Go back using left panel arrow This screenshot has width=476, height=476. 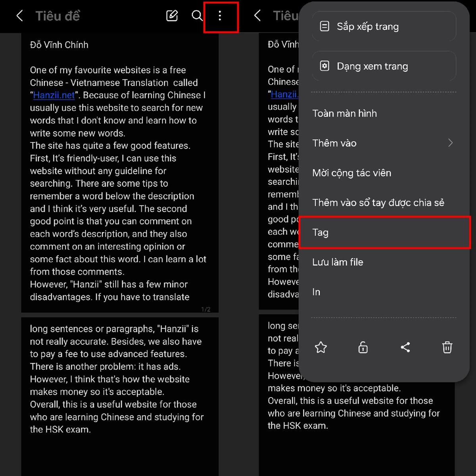[19, 16]
